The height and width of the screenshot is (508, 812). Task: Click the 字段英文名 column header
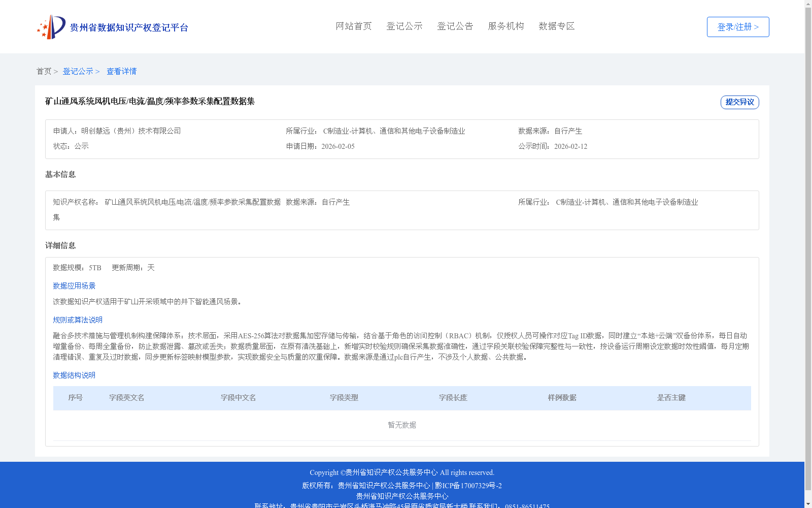pos(127,398)
